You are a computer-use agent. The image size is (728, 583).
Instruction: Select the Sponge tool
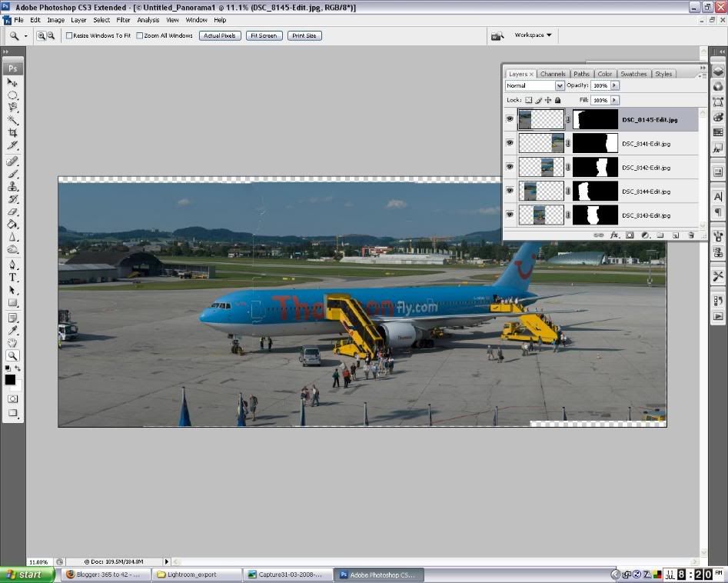coord(12,249)
